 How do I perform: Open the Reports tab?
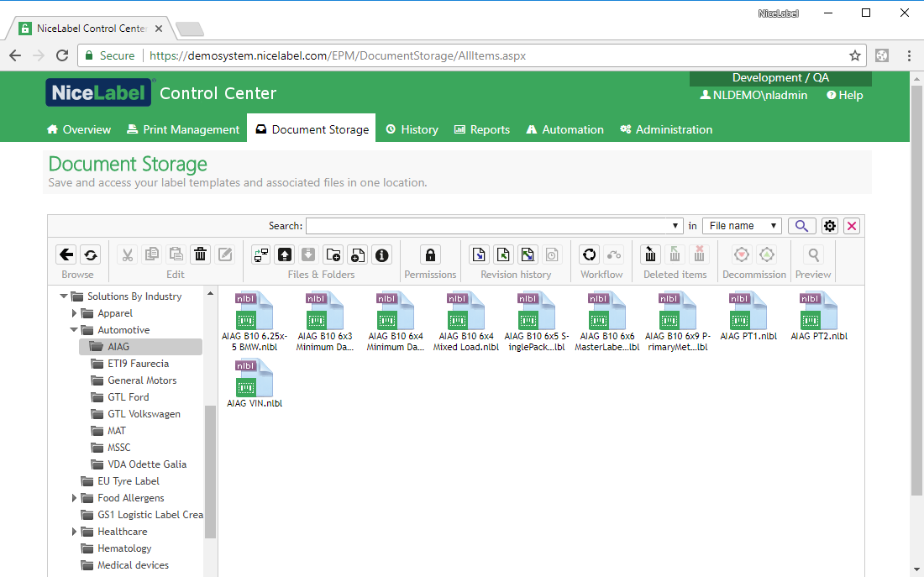coord(482,129)
